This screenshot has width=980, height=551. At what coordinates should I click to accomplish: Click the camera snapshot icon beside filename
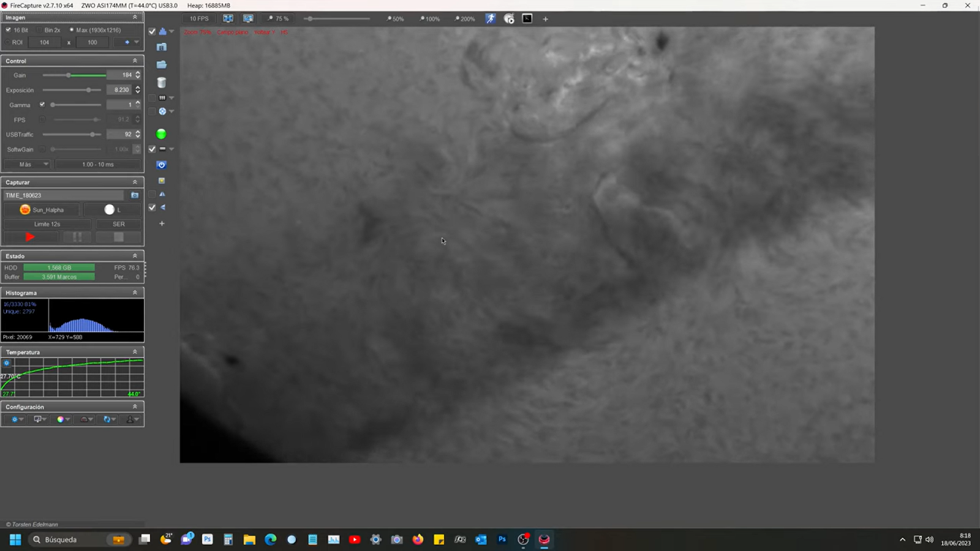(x=135, y=195)
